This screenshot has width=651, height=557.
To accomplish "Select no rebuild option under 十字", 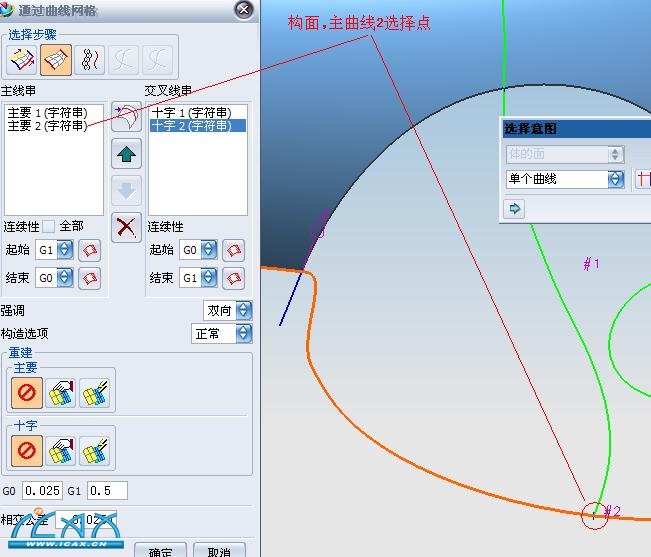I will pos(27,451).
